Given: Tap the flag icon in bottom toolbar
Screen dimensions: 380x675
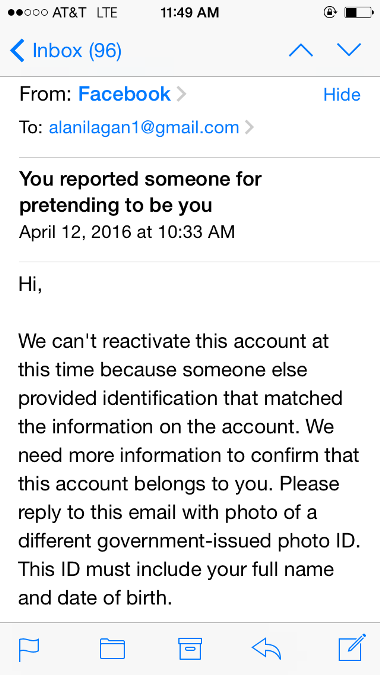Looking at the screenshot, I should tap(29, 648).
